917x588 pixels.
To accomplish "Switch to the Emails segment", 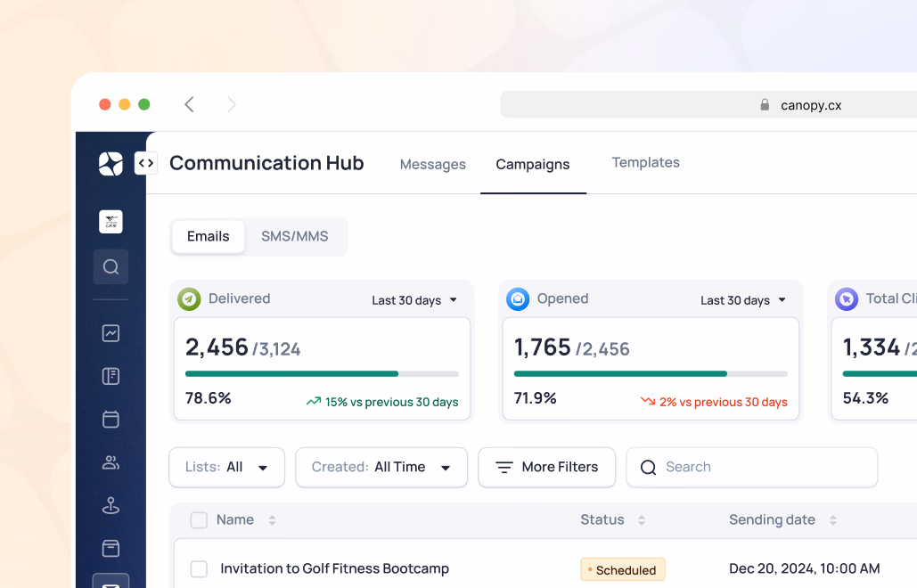I will coord(209,237).
